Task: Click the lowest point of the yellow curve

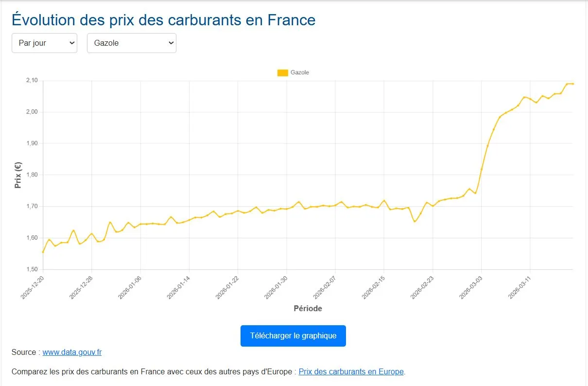Action: [x=42, y=253]
